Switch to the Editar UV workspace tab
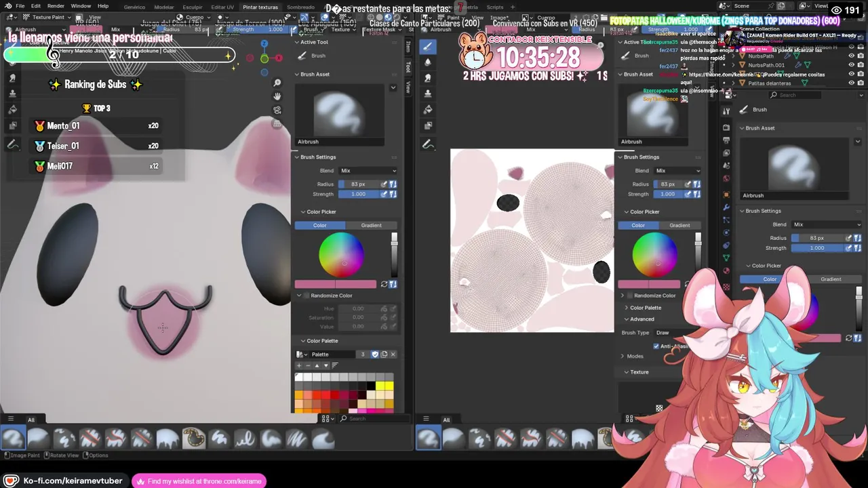Screen dimensions: 868x488 pos(222,7)
